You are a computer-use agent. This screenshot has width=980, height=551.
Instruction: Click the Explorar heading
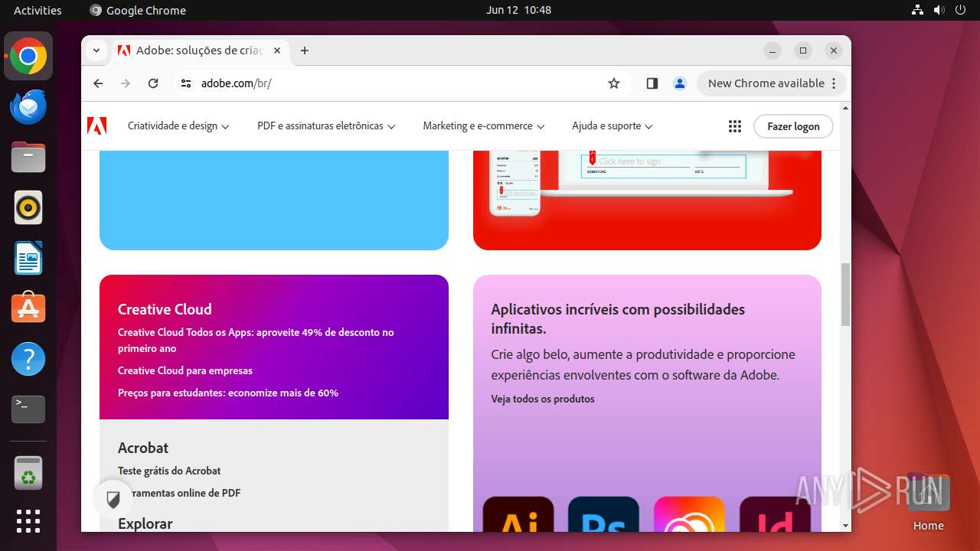145,523
